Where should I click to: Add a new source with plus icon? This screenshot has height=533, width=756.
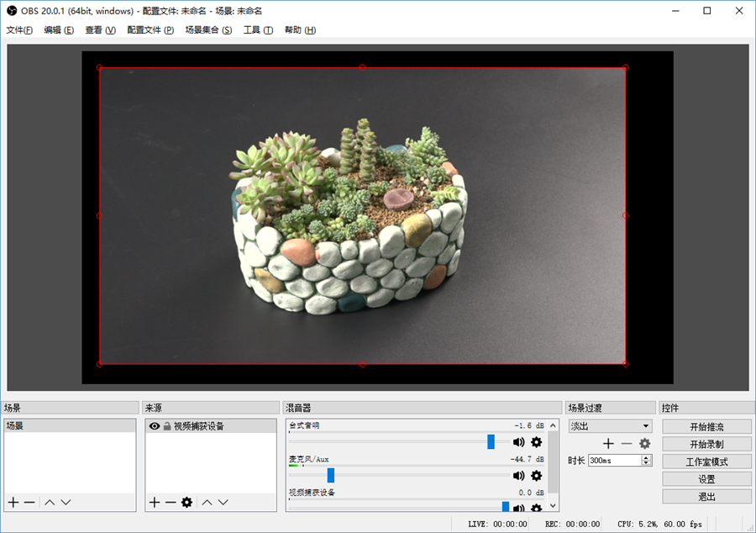[154, 502]
